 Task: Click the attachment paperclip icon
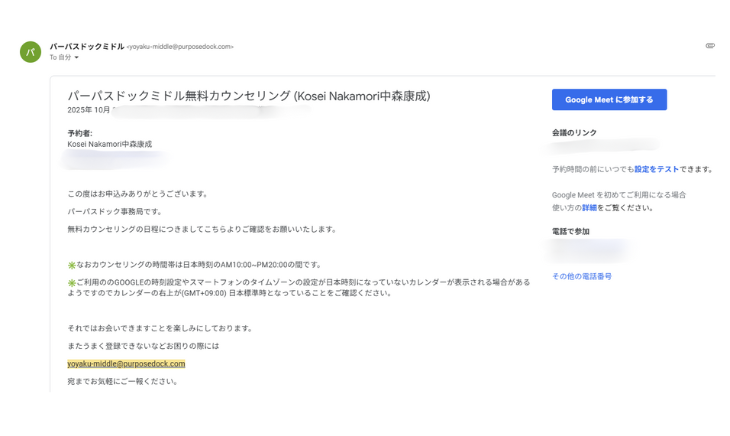(x=710, y=46)
